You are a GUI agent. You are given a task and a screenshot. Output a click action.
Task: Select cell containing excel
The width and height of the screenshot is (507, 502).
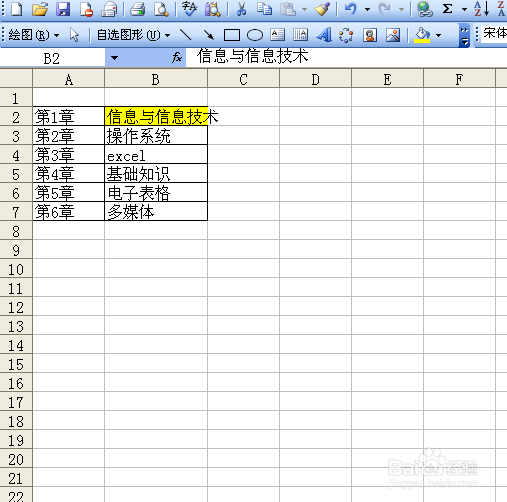click(x=156, y=154)
